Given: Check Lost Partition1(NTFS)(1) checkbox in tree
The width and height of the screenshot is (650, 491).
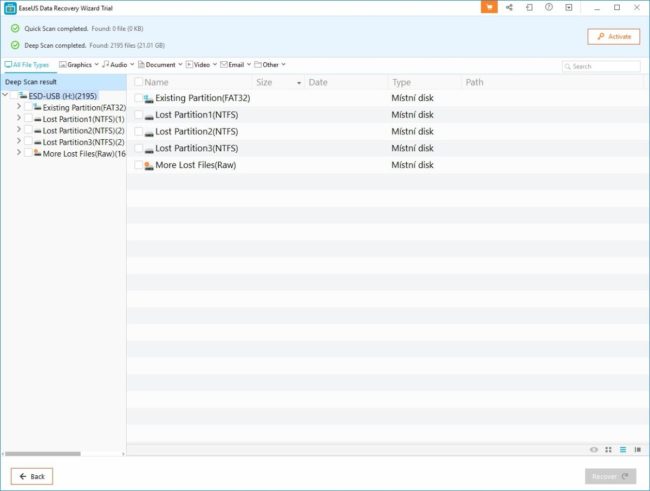Looking at the screenshot, I should pos(28,119).
